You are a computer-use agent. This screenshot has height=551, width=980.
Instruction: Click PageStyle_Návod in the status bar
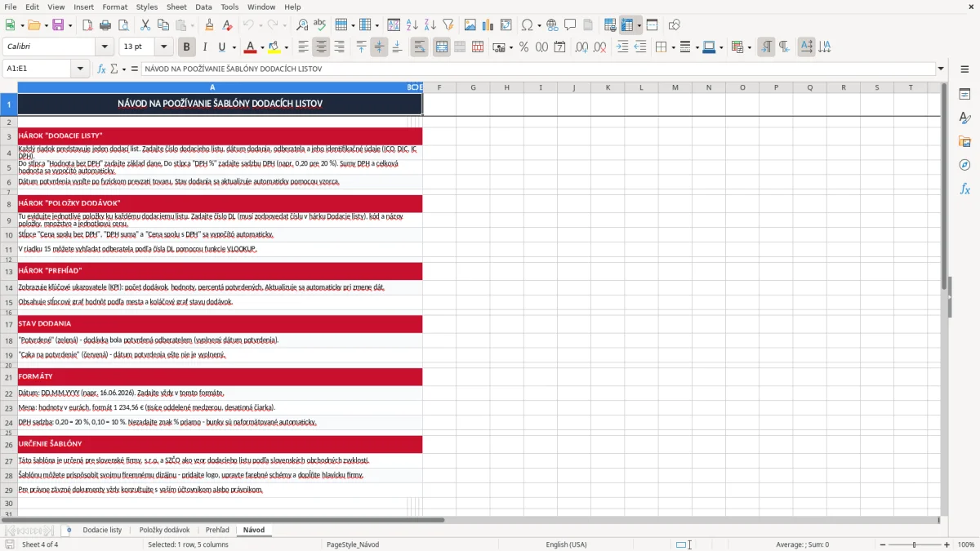(352, 544)
